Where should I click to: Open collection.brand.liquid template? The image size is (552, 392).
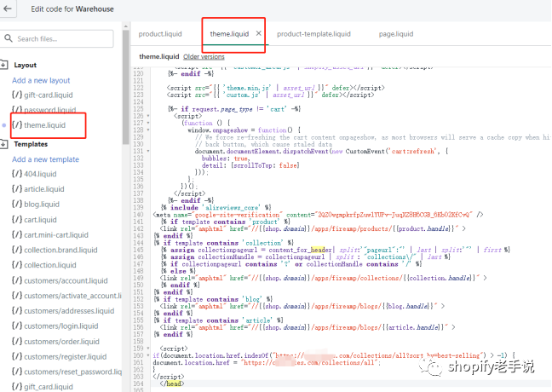tap(55, 250)
